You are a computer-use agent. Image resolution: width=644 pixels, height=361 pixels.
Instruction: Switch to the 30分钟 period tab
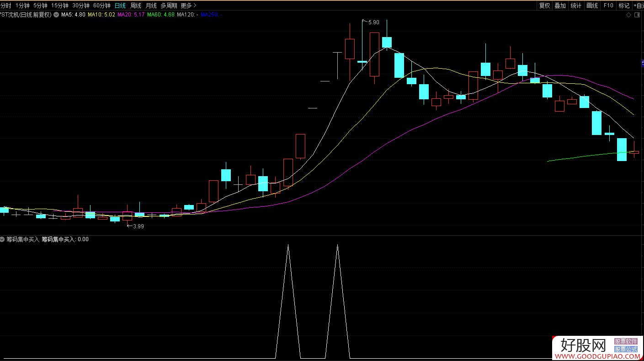[80, 5]
